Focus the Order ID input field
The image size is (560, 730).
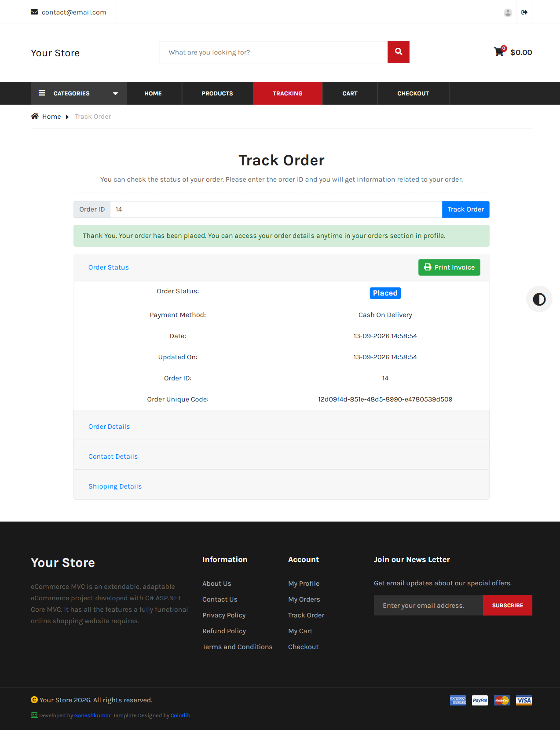[276, 209]
